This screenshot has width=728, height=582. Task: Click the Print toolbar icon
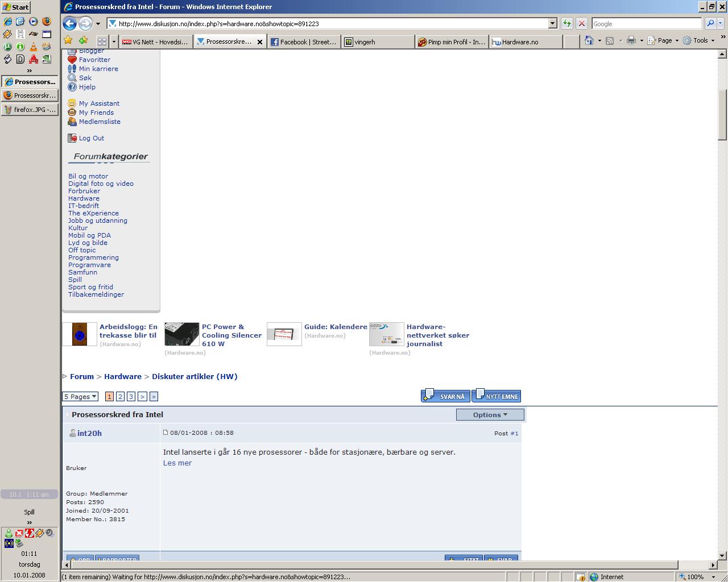(631, 40)
